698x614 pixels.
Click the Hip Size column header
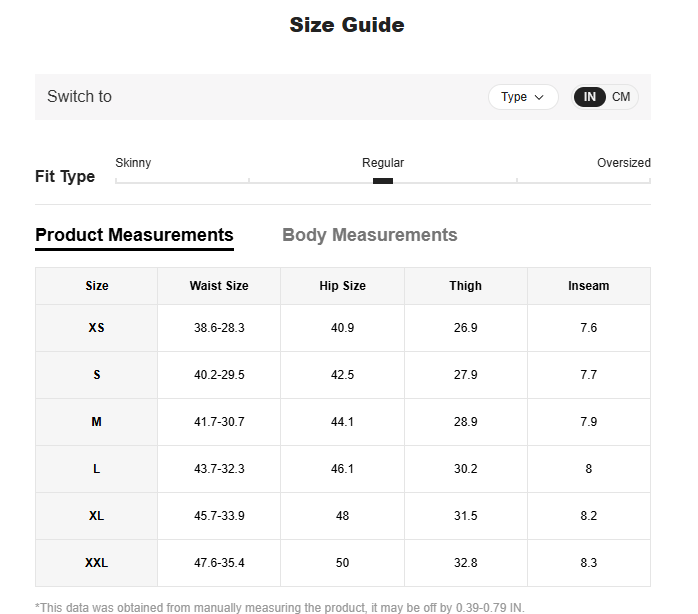tap(342, 286)
